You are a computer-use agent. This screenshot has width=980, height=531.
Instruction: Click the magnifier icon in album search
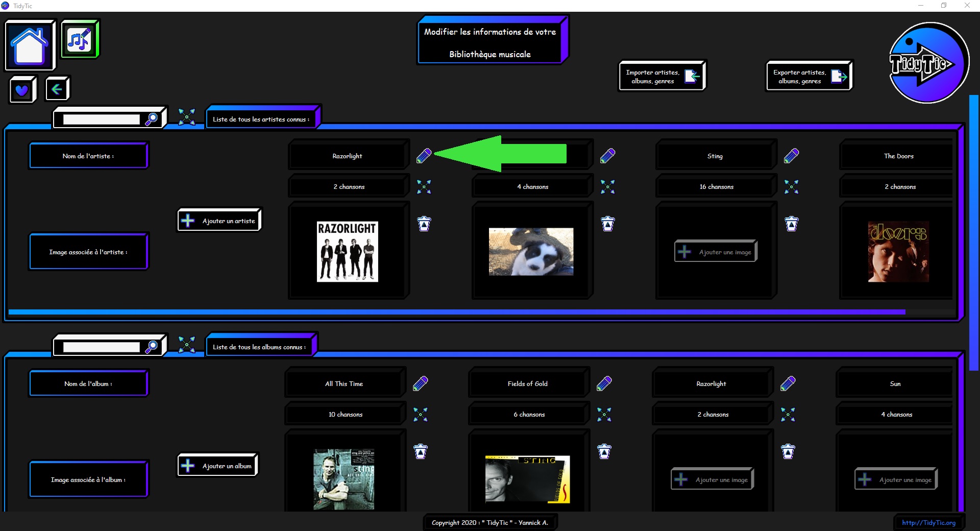152,347
